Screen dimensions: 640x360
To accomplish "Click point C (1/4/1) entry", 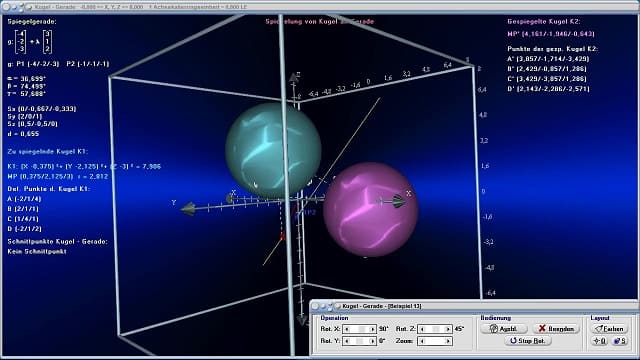I will pos(23,219).
